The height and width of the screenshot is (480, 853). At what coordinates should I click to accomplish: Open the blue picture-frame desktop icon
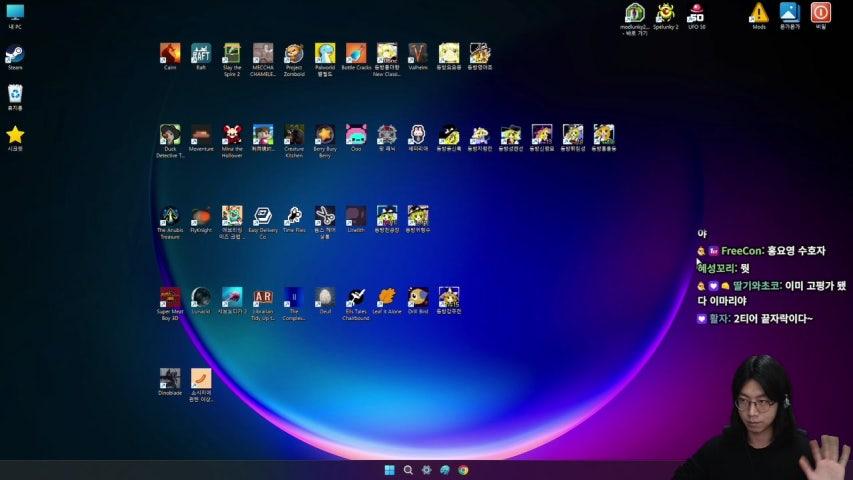tap(789, 14)
